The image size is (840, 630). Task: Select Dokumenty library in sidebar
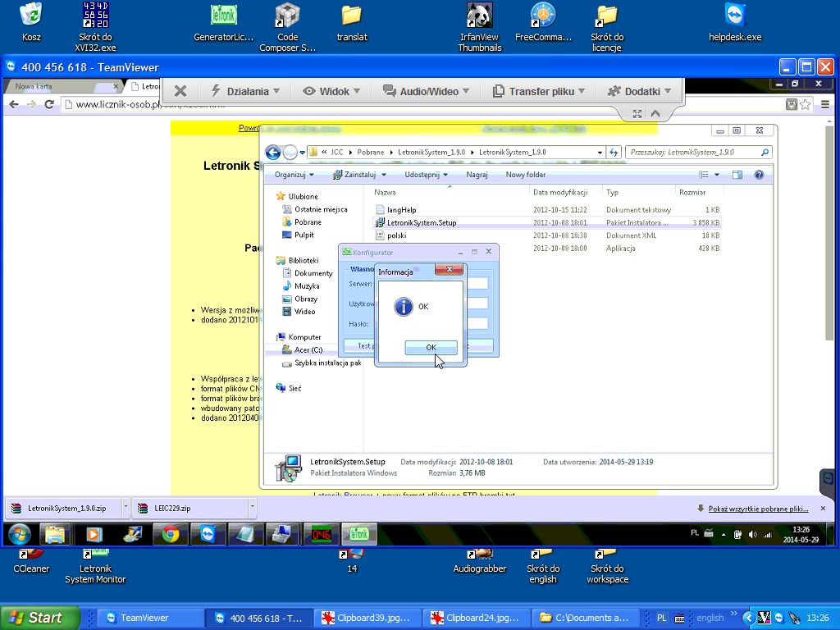[x=313, y=273]
